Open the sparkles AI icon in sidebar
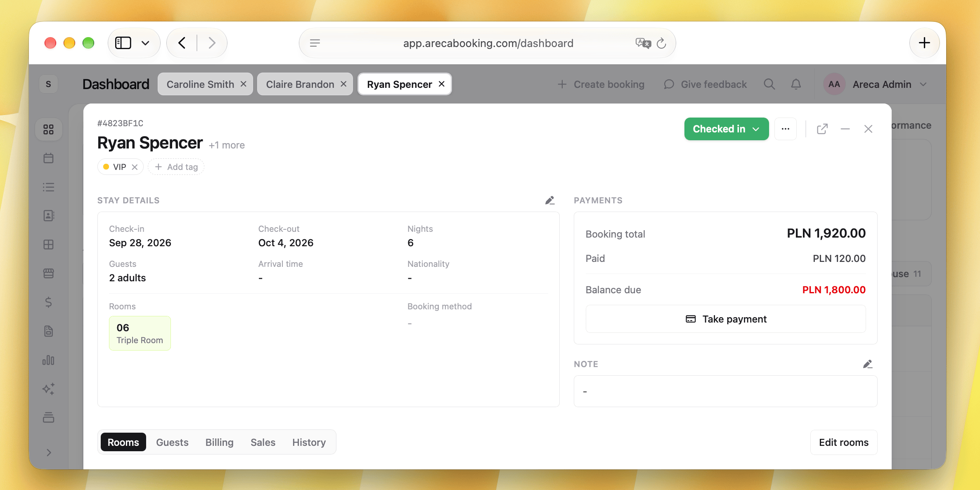The image size is (980, 490). [49, 389]
